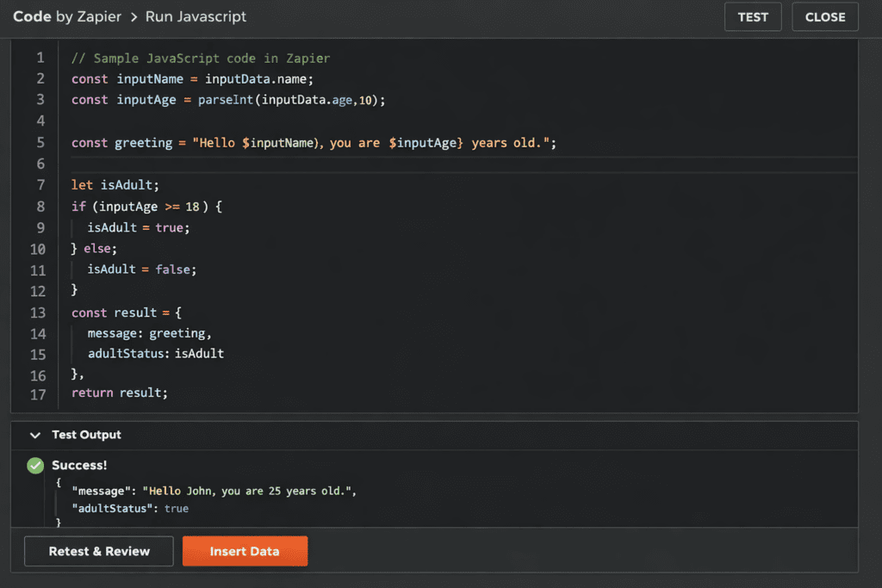This screenshot has height=588, width=882.
Task: Click the const result = { line
Action: (x=127, y=313)
